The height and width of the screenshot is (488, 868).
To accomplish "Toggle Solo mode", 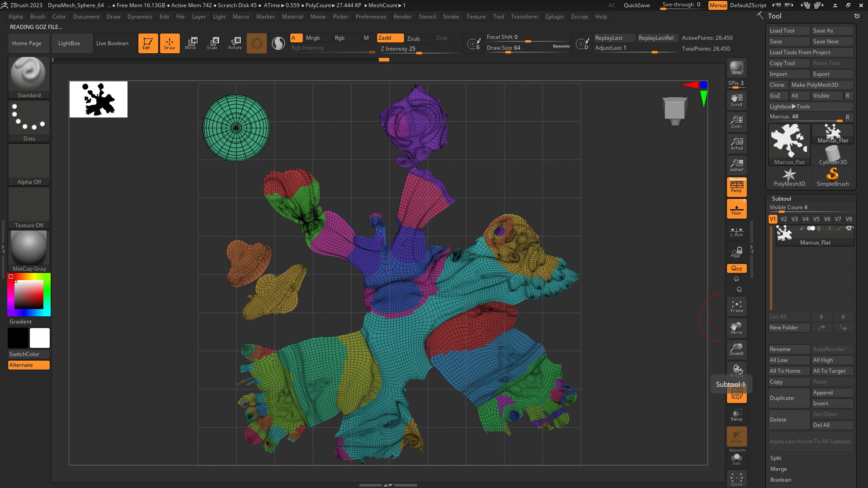I will (x=736, y=459).
